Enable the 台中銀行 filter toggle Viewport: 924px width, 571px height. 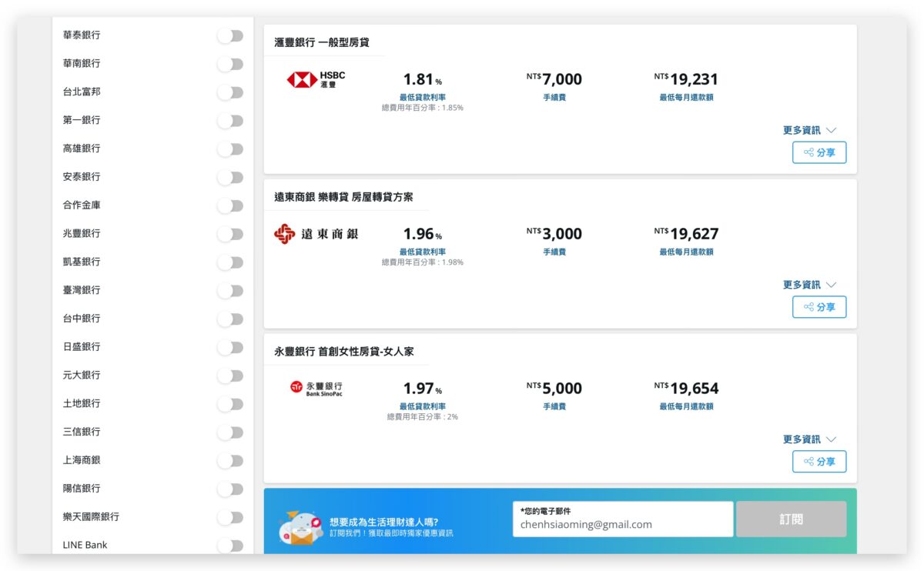click(x=230, y=319)
